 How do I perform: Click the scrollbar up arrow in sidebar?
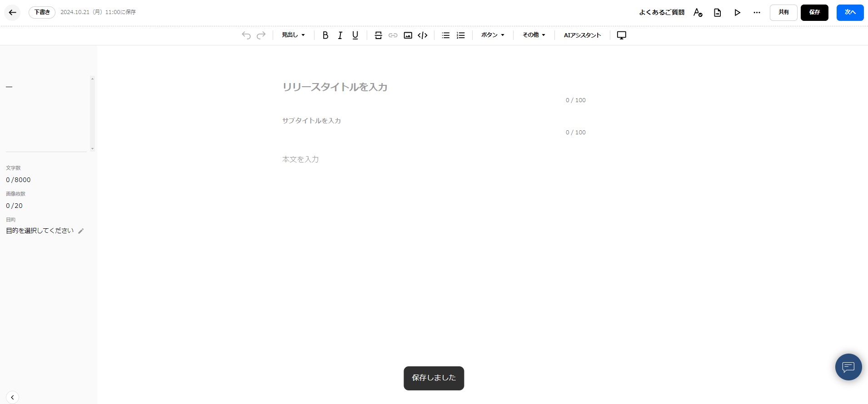coord(92,79)
